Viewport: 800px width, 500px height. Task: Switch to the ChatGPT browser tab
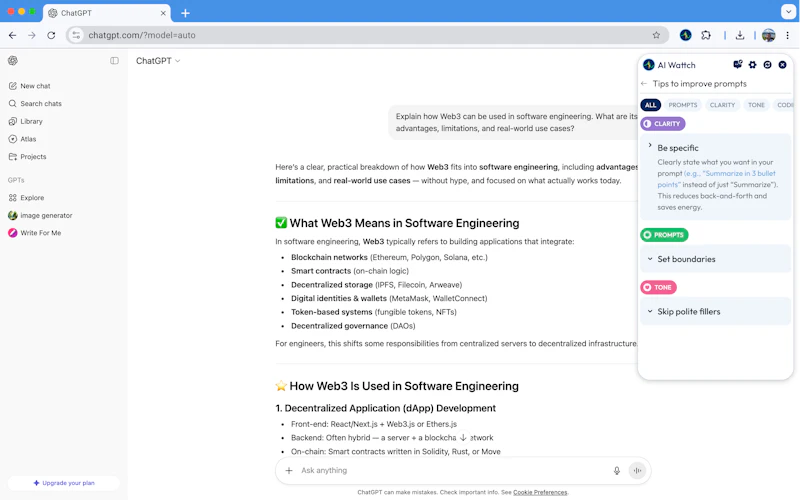click(107, 13)
